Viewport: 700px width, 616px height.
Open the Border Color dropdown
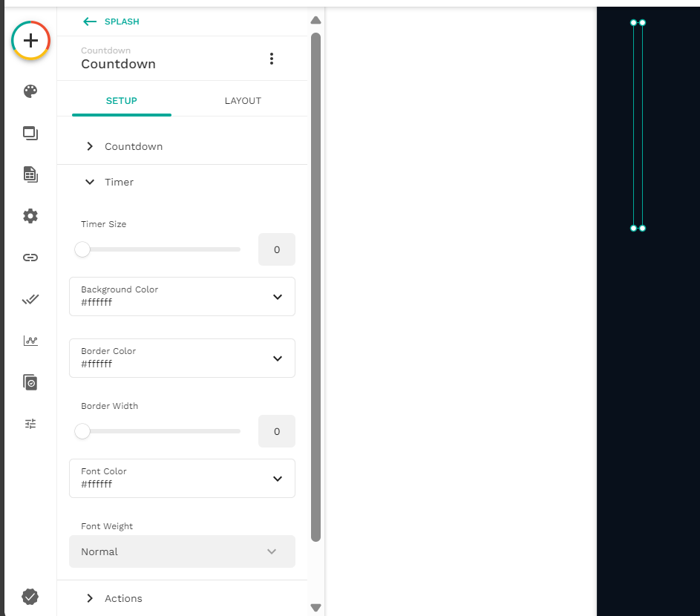tap(182, 358)
